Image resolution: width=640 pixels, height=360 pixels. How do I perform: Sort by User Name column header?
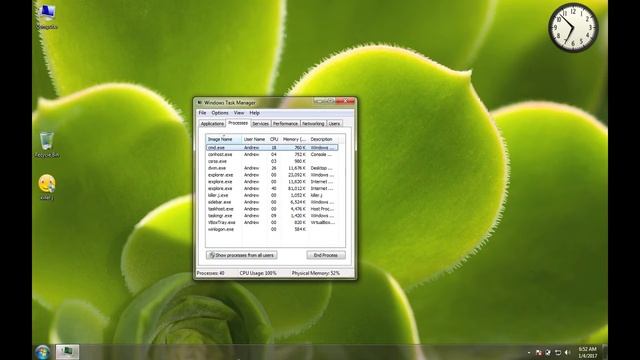255,139
